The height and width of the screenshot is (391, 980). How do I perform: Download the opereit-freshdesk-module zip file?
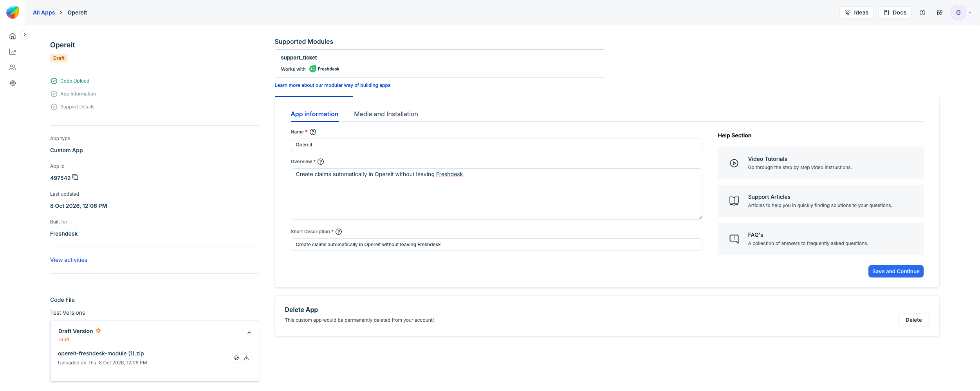point(247,358)
